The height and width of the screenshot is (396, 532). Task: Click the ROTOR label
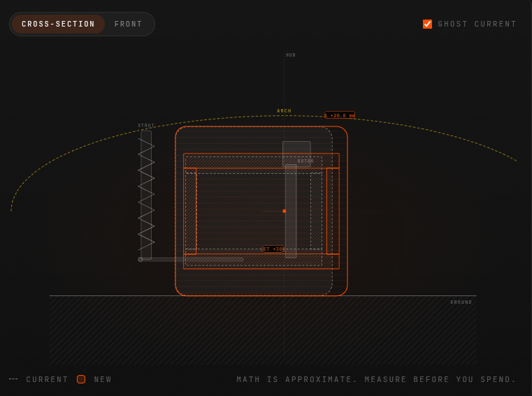tap(305, 161)
